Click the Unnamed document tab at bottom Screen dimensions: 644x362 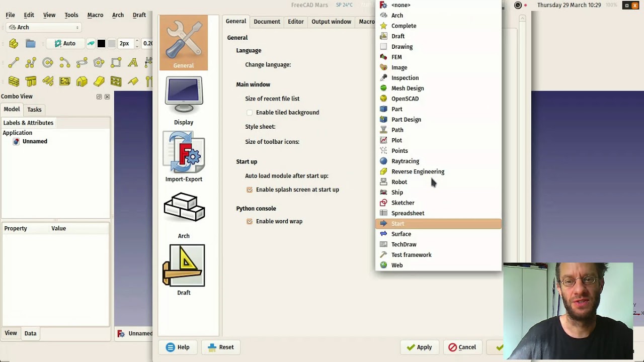pyautogui.click(x=135, y=333)
